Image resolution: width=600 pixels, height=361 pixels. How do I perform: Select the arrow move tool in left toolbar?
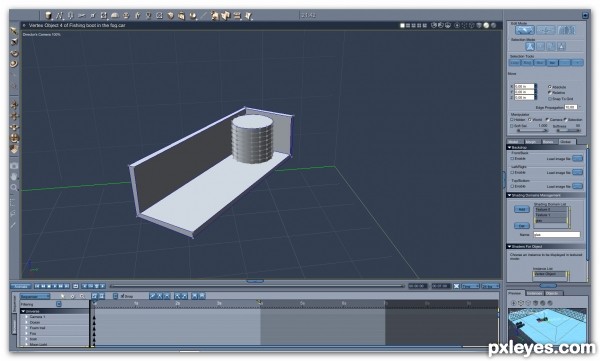[x=14, y=31]
